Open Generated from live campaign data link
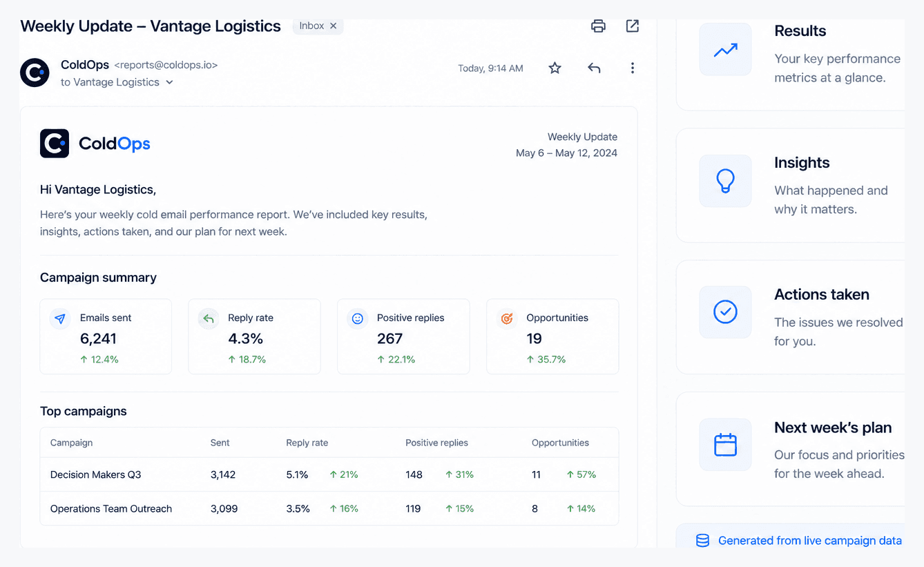 [810, 541]
